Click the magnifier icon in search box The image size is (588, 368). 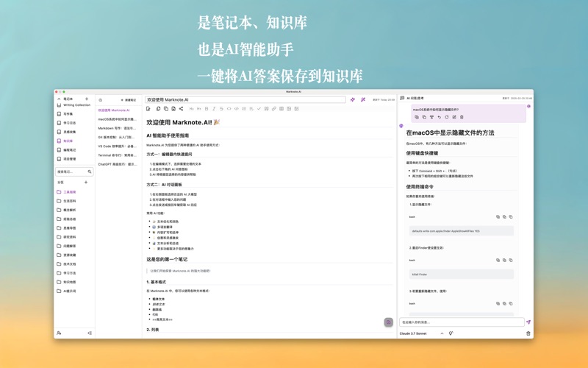[90, 171]
